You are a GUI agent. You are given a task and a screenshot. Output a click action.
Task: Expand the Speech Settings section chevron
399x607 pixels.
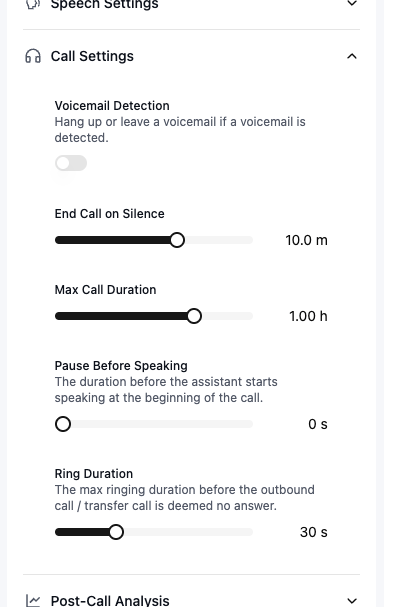pos(352,3)
